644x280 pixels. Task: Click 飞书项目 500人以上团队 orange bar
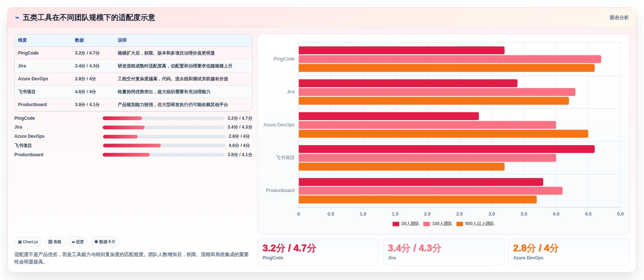tap(401, 167)
